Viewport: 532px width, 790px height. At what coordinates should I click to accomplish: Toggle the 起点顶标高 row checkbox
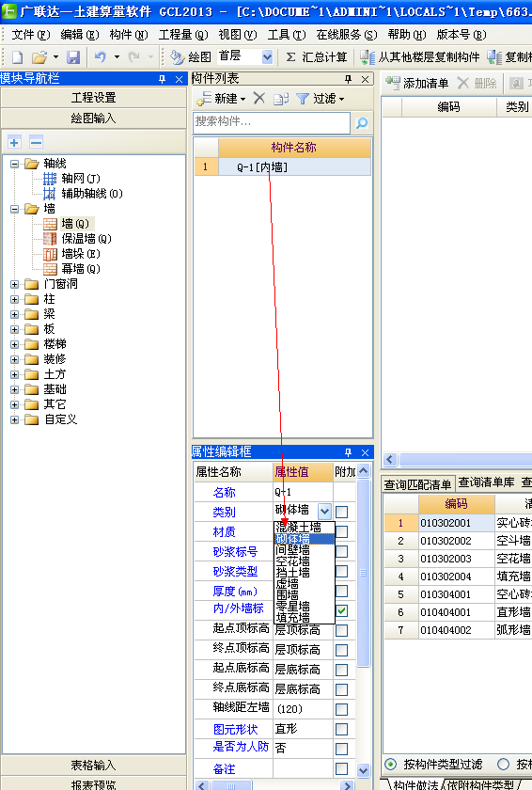(x=342, y=630)
